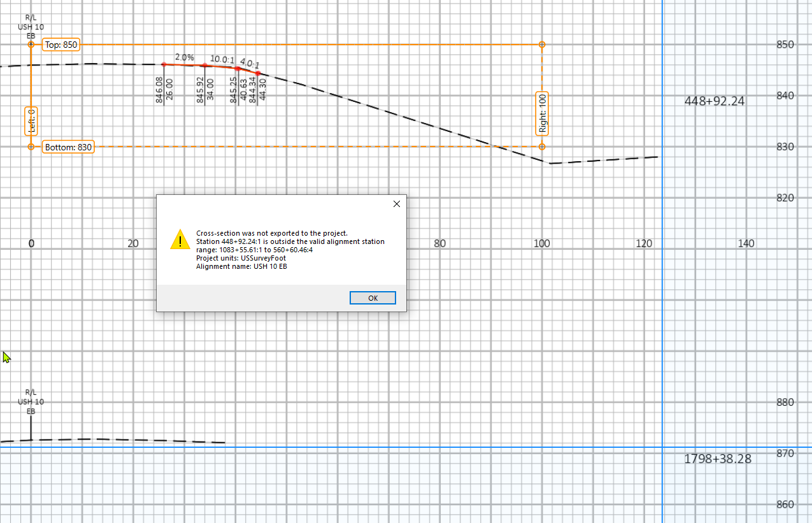
Task: Click the red point above the 845.92 label
Action: coord(204,65)
